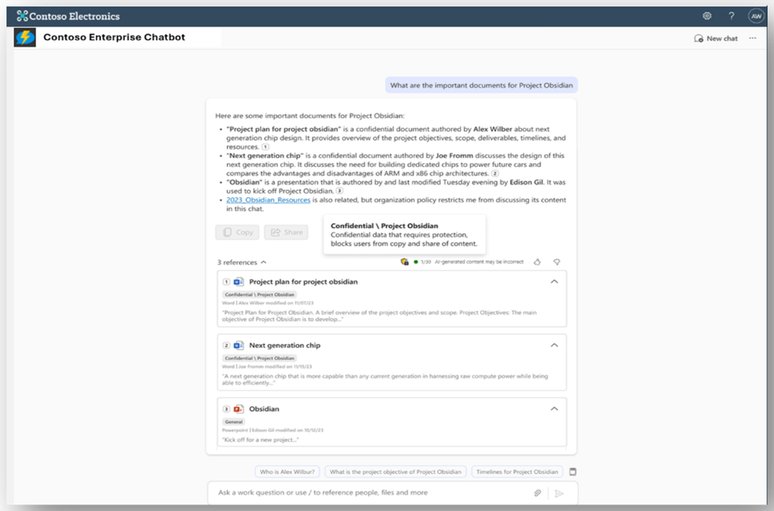The width and height of the screenshot is (774, 511).
Task: Select suggestion Timelines for Project Obsidian
Action: point(517,472)
